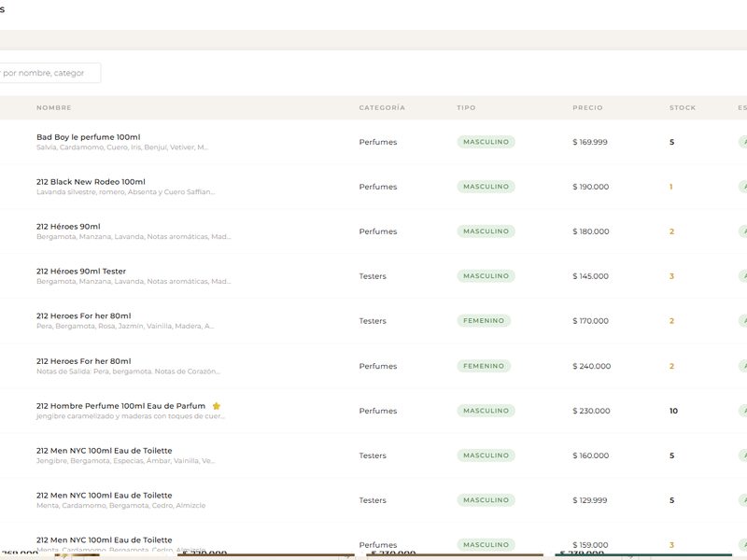Viewport: 747px width, 560px height.
Task: Select the 212 Héroes 90ml Tester product name
Action: [81, 272]
